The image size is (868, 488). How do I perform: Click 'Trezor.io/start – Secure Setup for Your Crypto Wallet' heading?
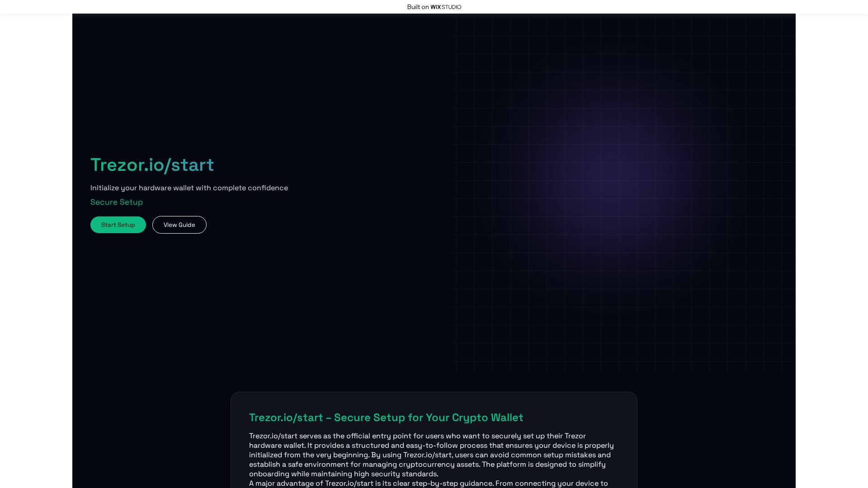386,417
